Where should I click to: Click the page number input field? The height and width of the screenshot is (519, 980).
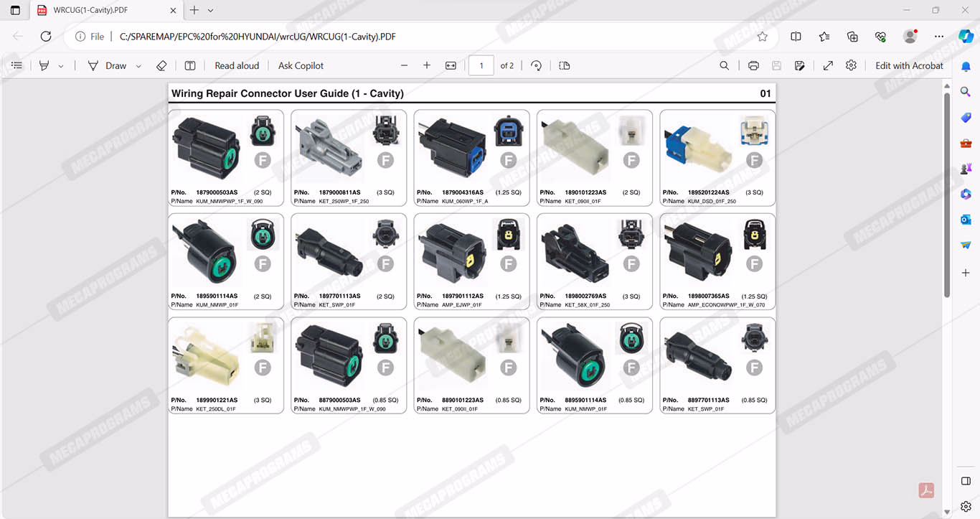coord(481,65)
